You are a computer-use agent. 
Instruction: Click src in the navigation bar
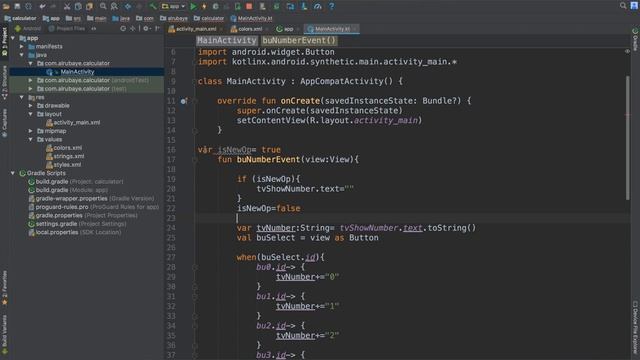tap(73, 18)
